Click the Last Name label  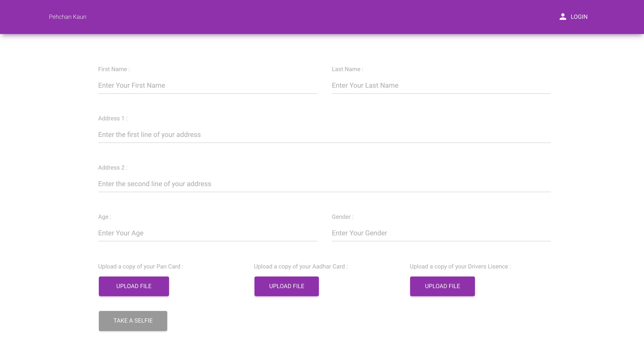[x=347, y=69]
